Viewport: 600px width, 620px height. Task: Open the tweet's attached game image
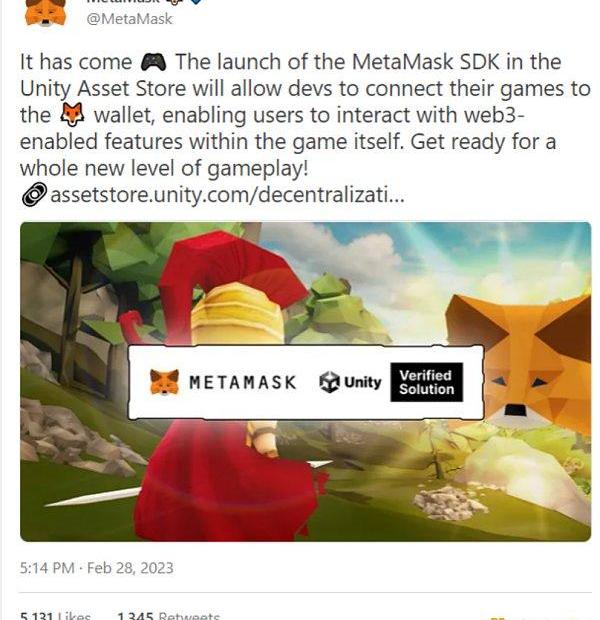point(305,382)
